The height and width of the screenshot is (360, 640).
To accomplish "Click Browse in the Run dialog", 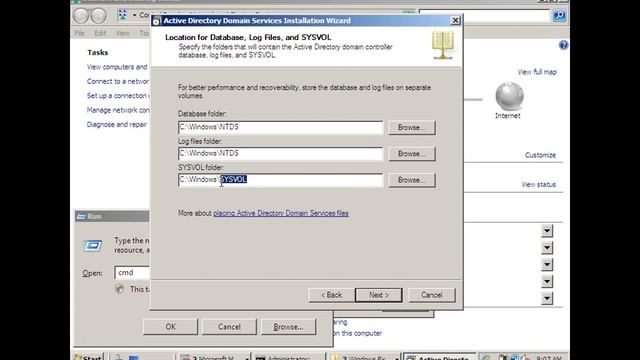I will (x=289, y=327).
